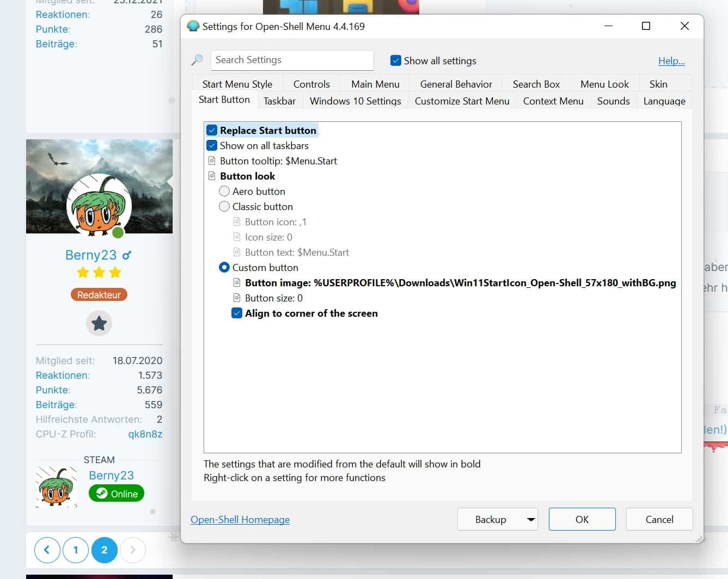The image size is (728, 579).
Task: Switch to General Behavior tab
Action: click(456, 84)
